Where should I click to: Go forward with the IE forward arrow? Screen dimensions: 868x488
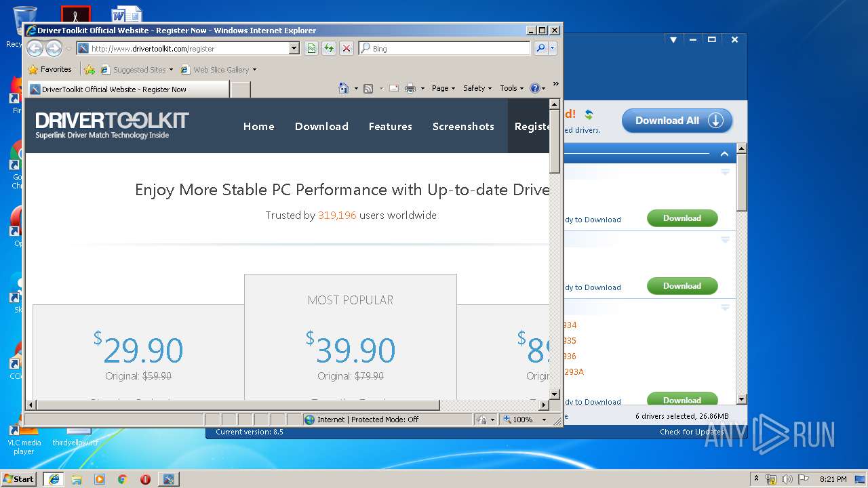tap(54, 48)
